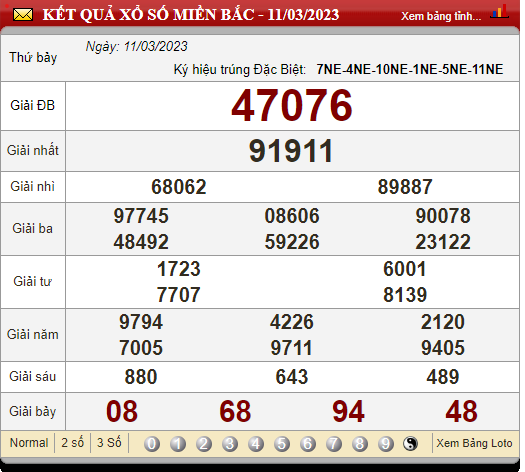Click second prize number 89887
Viewport: 525px width, 472px height.
point(405,187)
